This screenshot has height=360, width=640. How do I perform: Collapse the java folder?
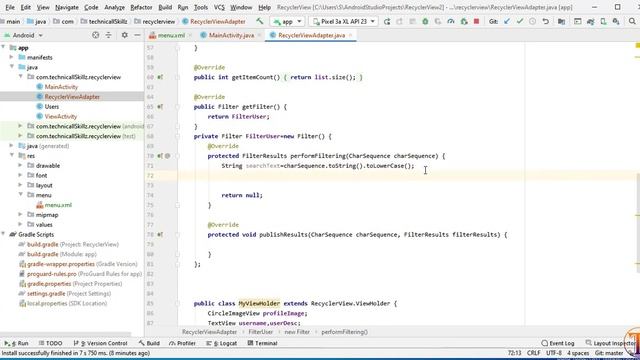point(12,67)
